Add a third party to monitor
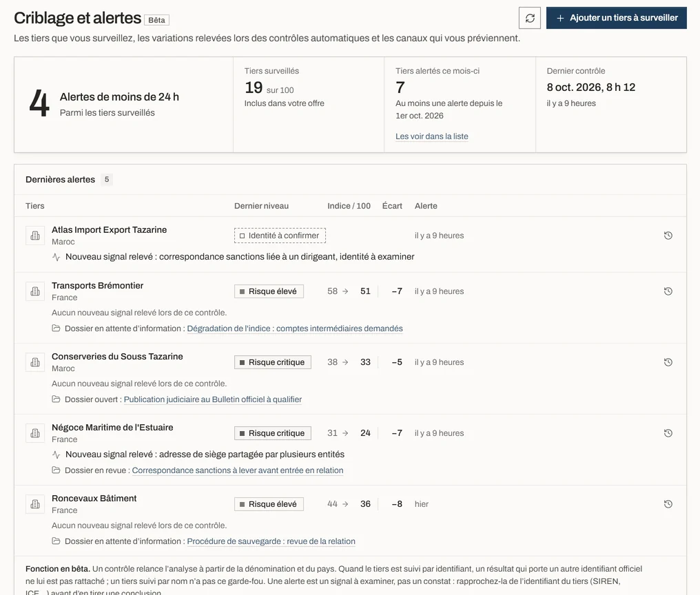Screen dimensions: 700x595 [x=617, y=18]
